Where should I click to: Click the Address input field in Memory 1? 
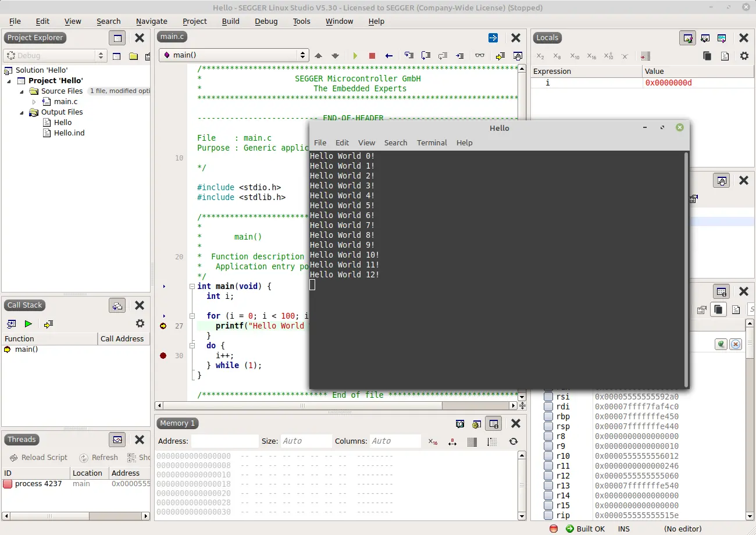[224, 441]
